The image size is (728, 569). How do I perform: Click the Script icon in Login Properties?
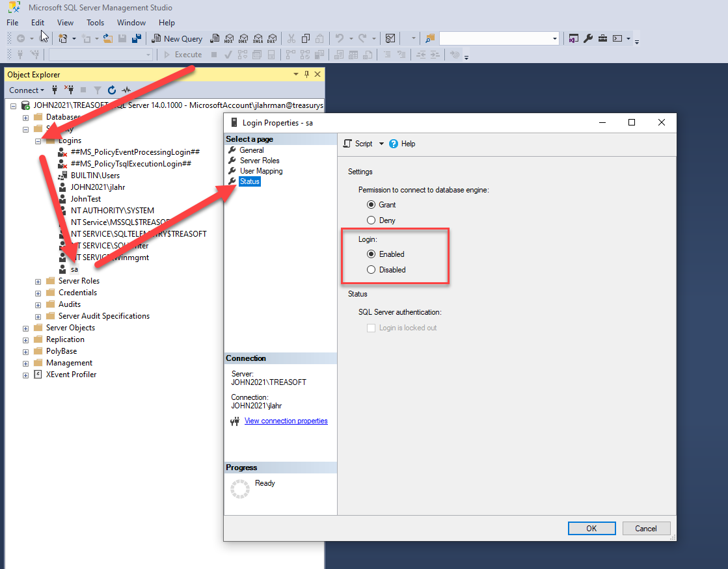[x=347, y=144]
